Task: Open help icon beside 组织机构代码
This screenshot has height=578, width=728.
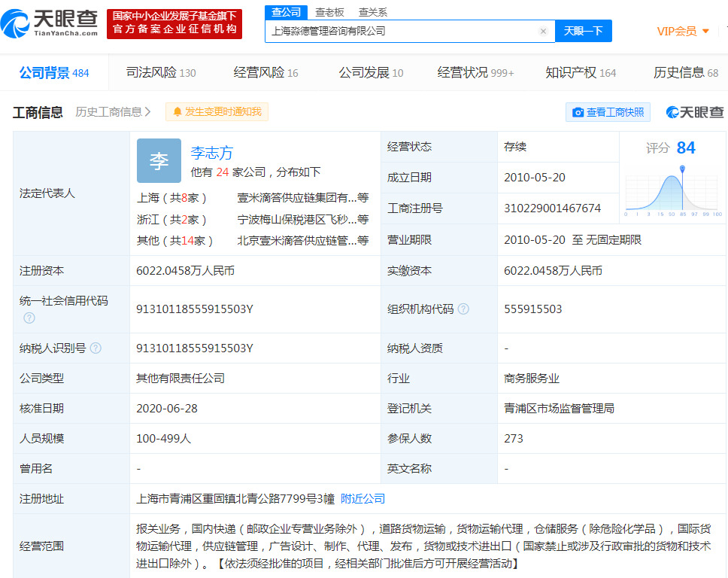Action: coord(463,309)
